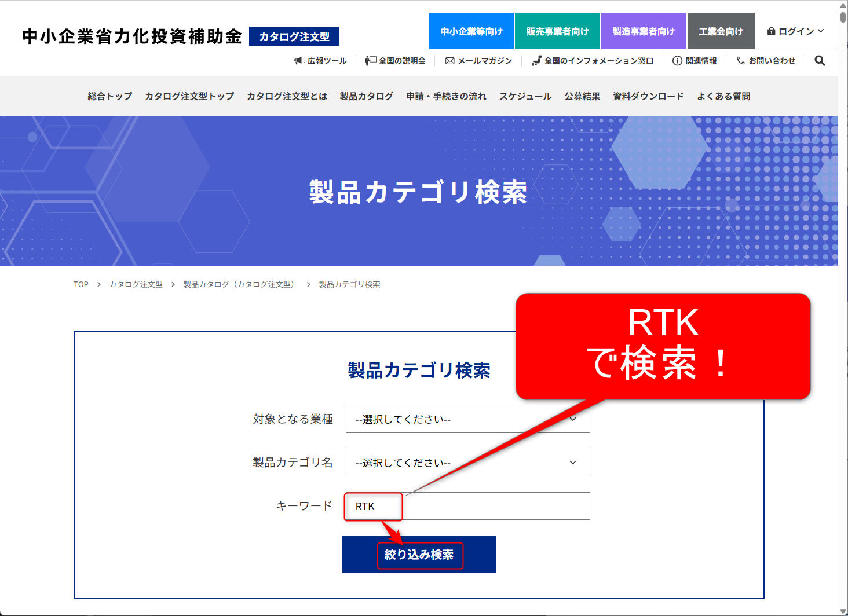Click the page's vertical scrollbar

(843, 289)
